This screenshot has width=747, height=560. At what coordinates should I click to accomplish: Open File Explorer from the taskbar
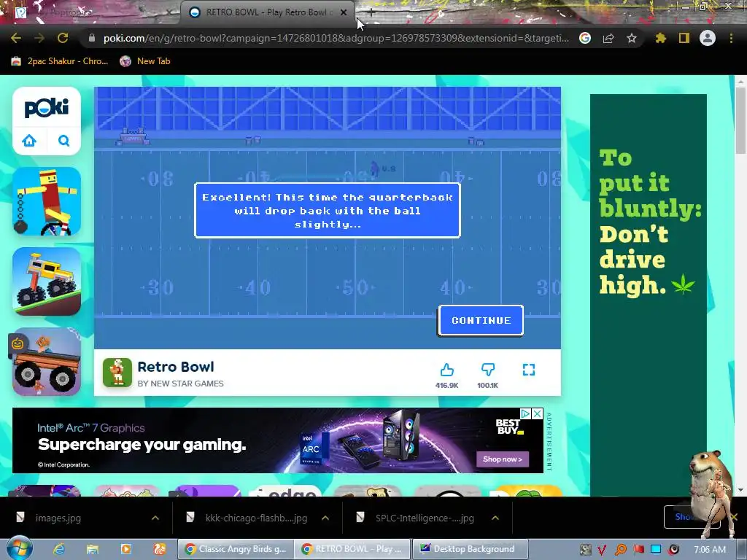coord(93,549)
